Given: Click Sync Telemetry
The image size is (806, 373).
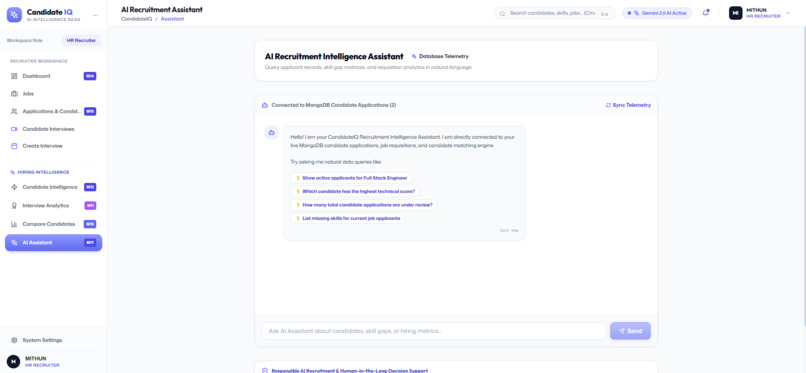Looking at the screenshot, I should click(x=628, y=105).
